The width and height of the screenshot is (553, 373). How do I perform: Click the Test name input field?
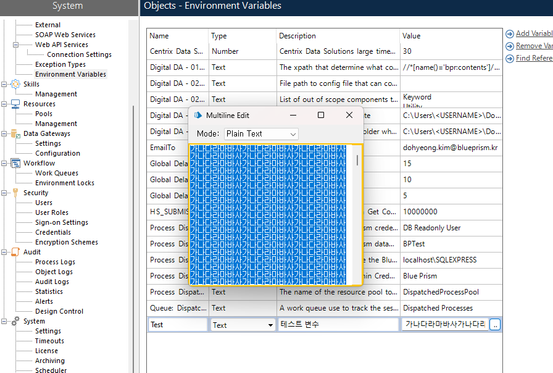pyautogui.click(x=178, y=325)
